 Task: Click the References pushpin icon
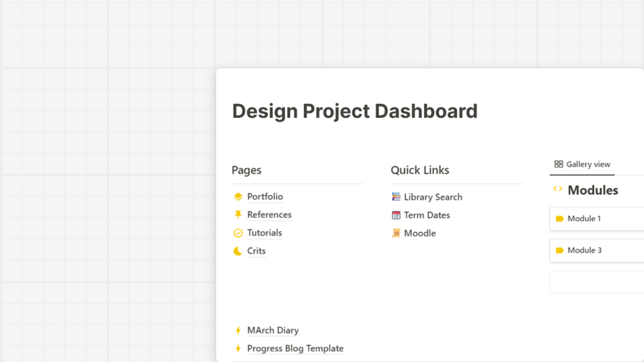[x=238, y=215]
